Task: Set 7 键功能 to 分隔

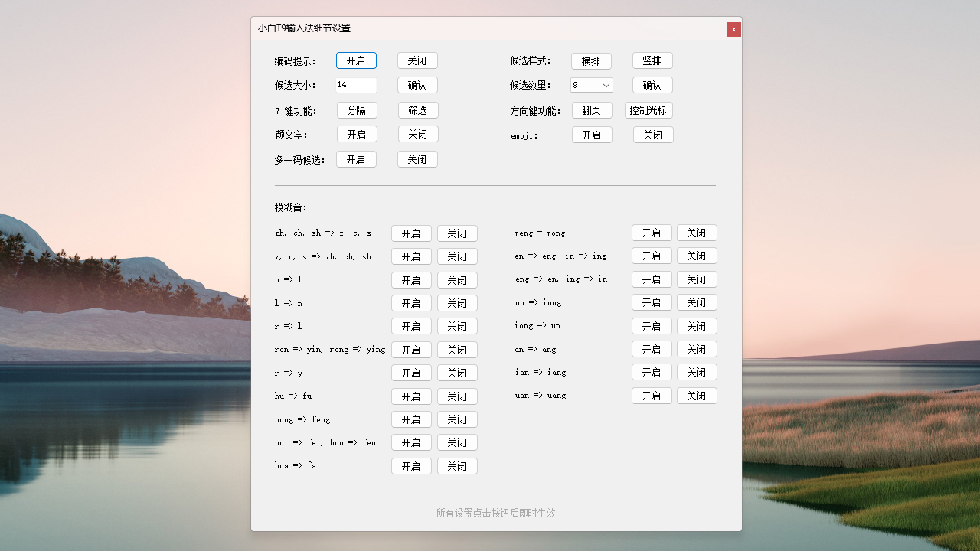Action: tap(357, 110)
